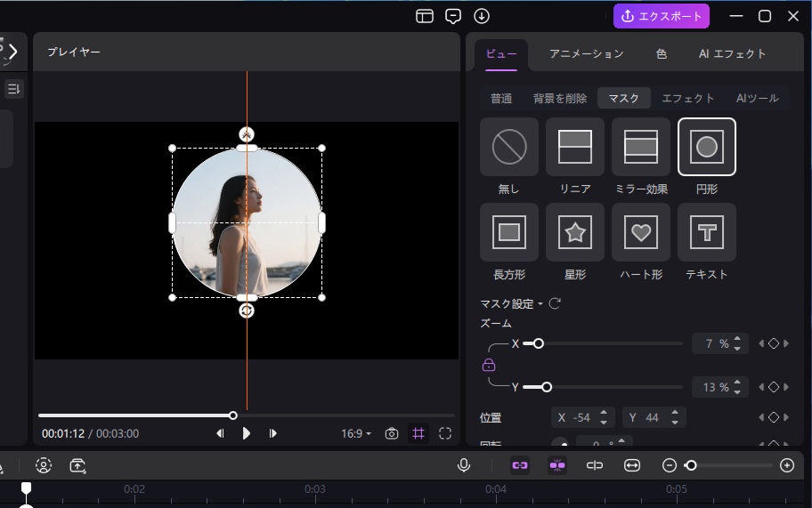This screenshot has height=508, width=812.
Task: Expand the left panel arrow
Action: pos(12,52)
